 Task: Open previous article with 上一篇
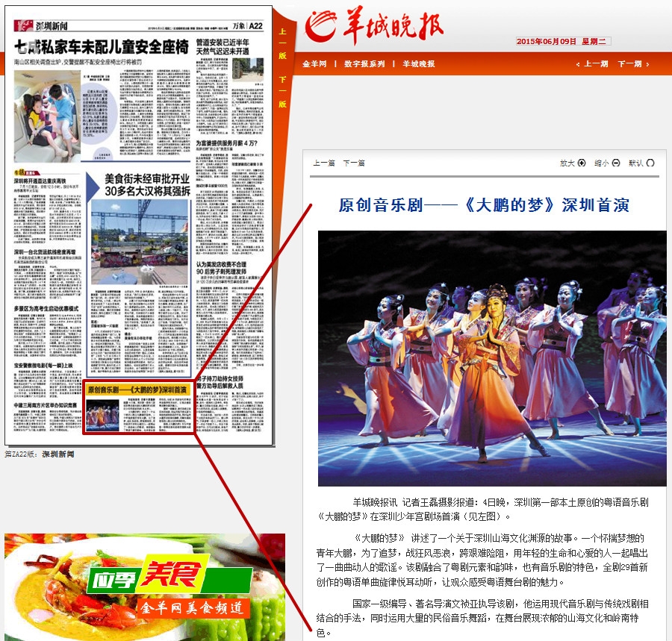tap(323, 163)
